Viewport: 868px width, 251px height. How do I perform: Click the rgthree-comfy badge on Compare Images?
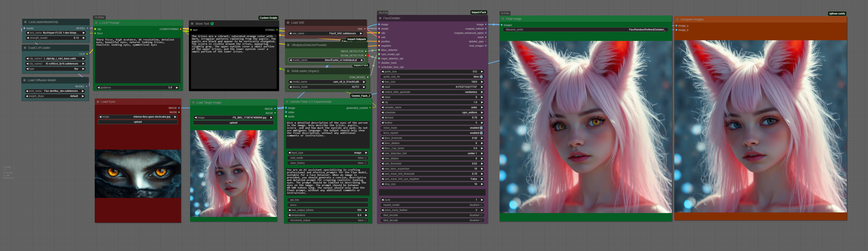pos(837,14)
